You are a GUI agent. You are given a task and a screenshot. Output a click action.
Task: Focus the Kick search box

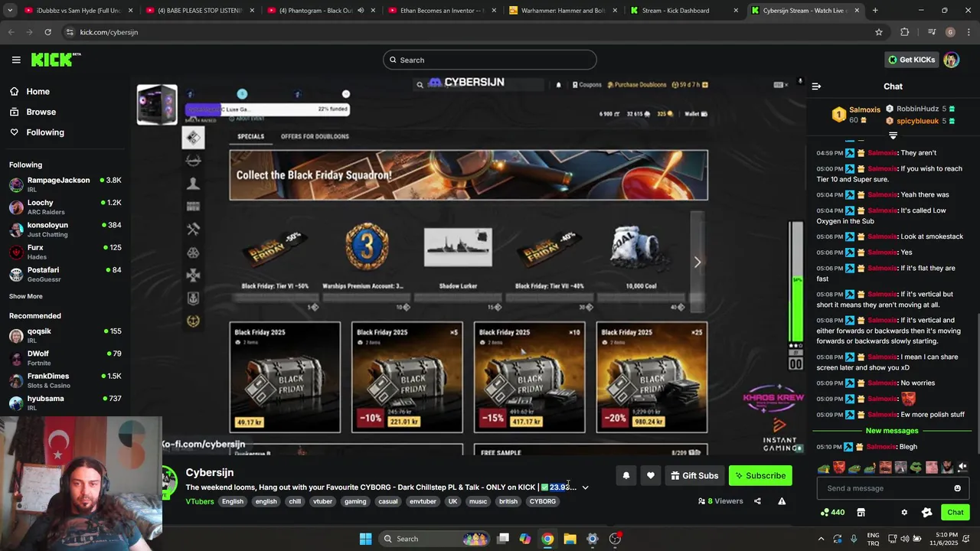(490, 60)
